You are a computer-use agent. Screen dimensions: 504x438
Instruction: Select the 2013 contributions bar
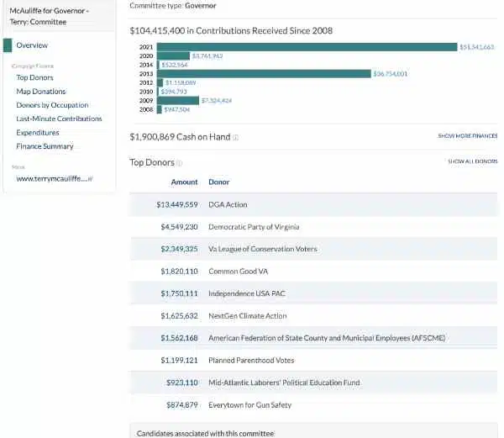[x=264, y=74]
